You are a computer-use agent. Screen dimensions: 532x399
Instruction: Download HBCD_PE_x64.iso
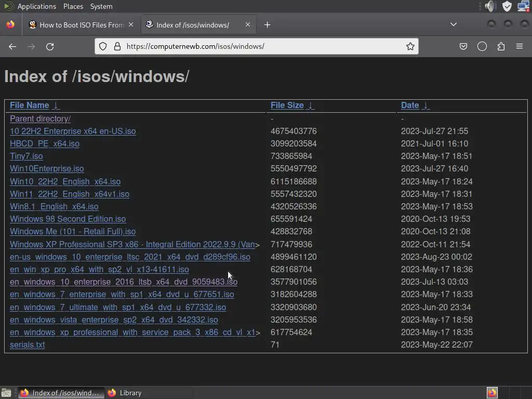coord(45,143)
